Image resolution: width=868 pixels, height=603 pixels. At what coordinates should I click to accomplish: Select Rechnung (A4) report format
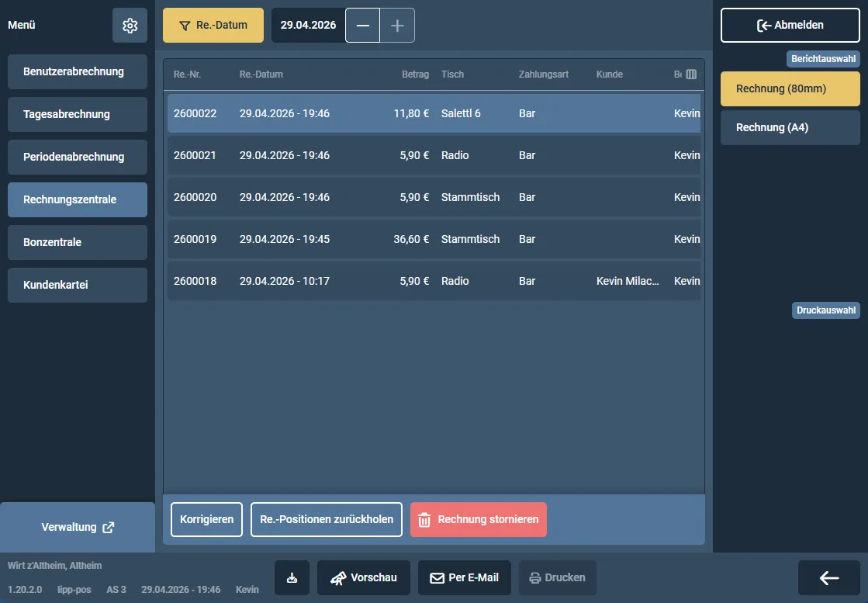[790, 127]
